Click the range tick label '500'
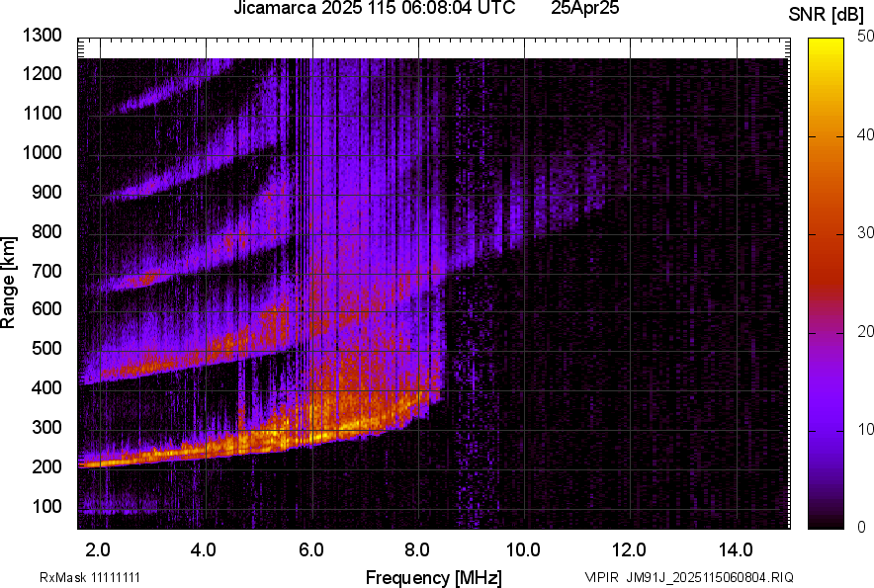Screen dimensions: 874x588 46,348
